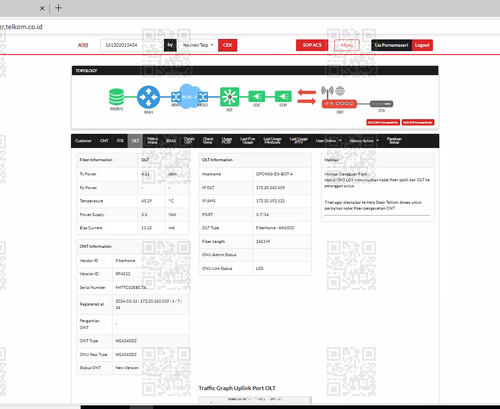Click the Registered at value cell
This screenshot has height=409, width=500.
[x=150, y=304]
